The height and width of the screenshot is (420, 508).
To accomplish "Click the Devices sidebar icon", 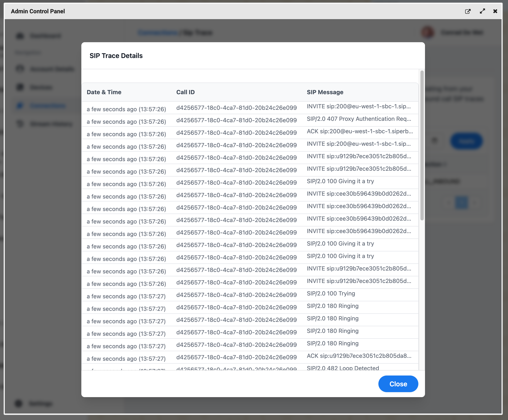I will [x=20, y=87].
